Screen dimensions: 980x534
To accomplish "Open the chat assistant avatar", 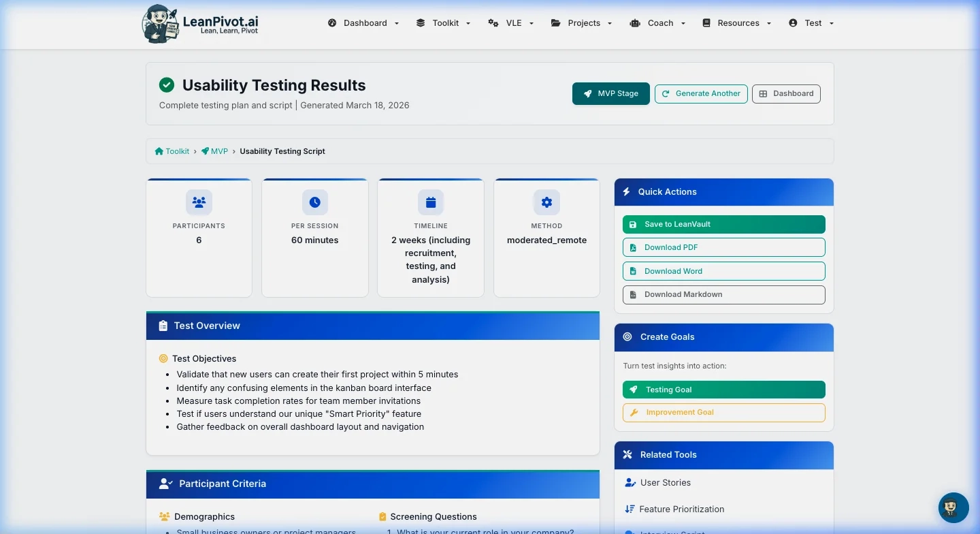I will tap(953, 507).
